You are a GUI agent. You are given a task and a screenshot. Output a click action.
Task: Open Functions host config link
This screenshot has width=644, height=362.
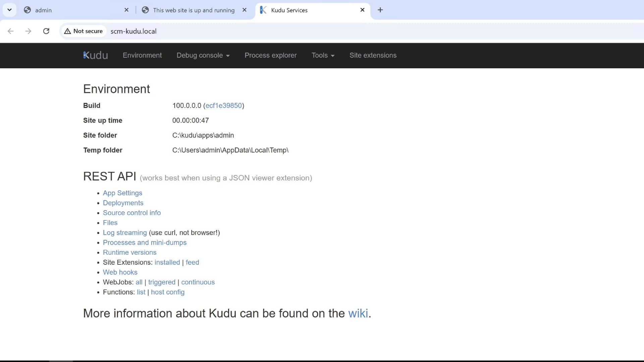(168, 292)
